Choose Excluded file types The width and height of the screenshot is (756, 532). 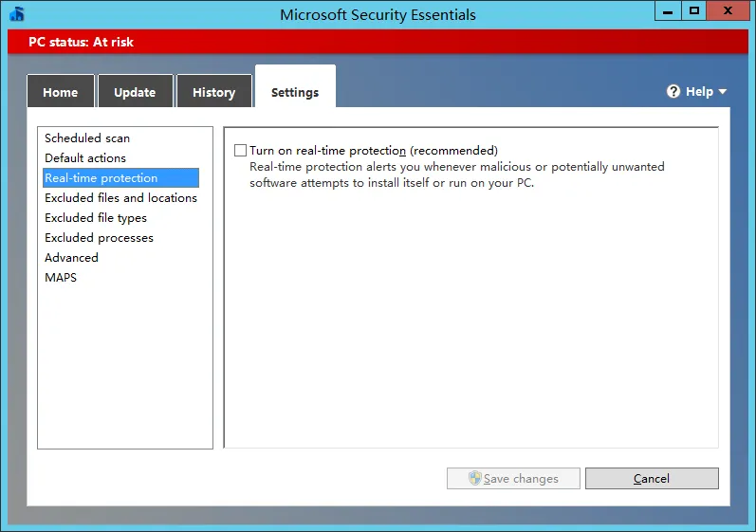pos(120,218)
